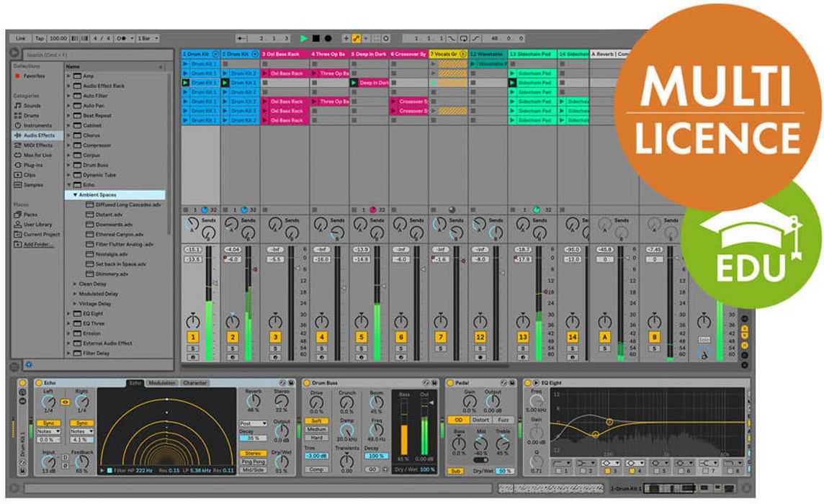This screenshot has height=504, width=824.
Task: Open User Library under Places
Action: (33, 225)
